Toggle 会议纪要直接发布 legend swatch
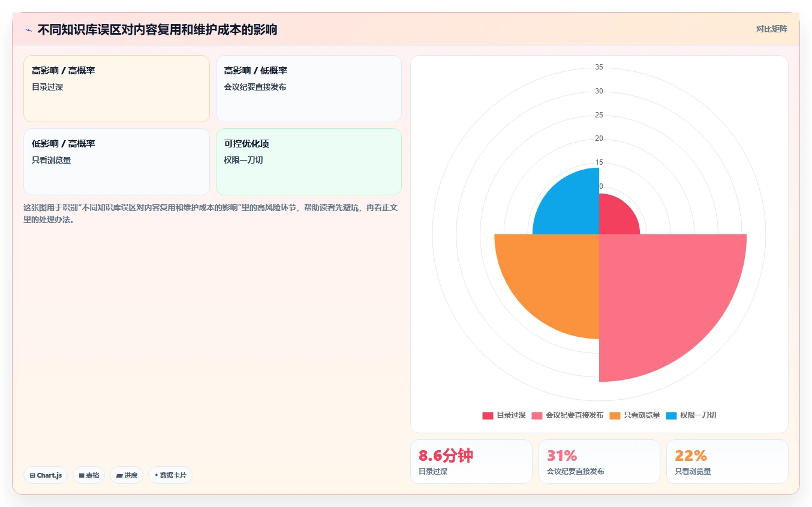The width and height of the screenshot is (812, 507). [537, 415]
